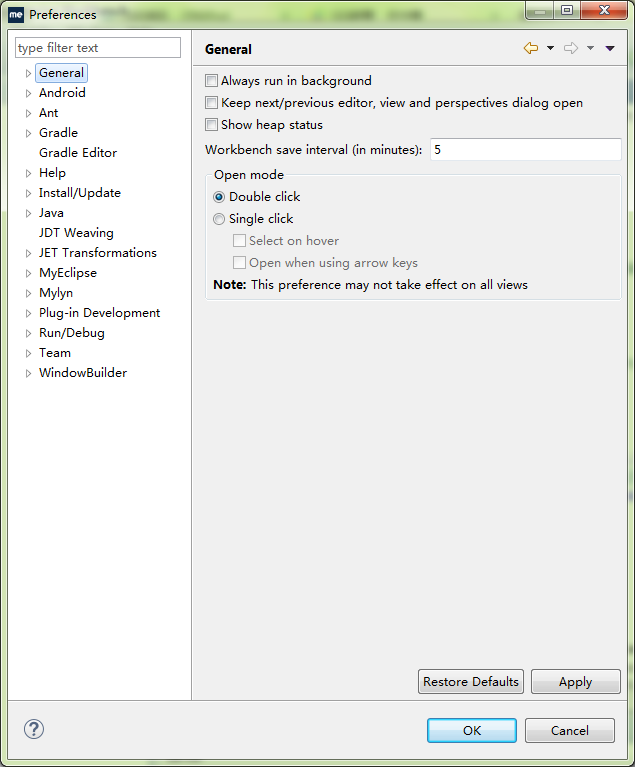Select Single click open mode
This screenshot has height=767, width=635.
[219, 219]
